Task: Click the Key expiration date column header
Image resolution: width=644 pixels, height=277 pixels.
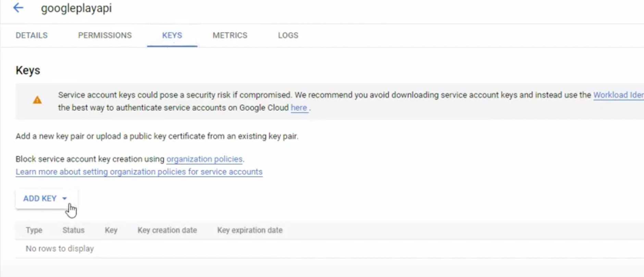Action: (x=250, y=230)
